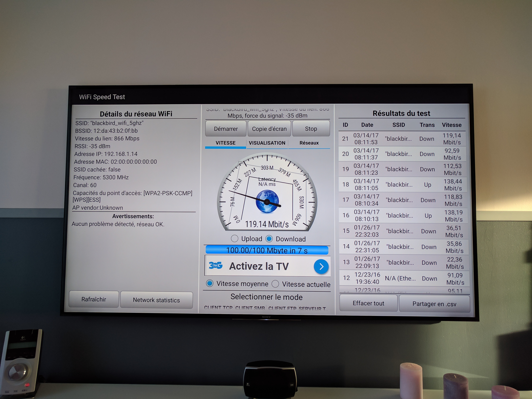Switch to the VISUALISATION tab
Image resolution: width=532 pixels, height=399 pixels.
tap(267, 143)
